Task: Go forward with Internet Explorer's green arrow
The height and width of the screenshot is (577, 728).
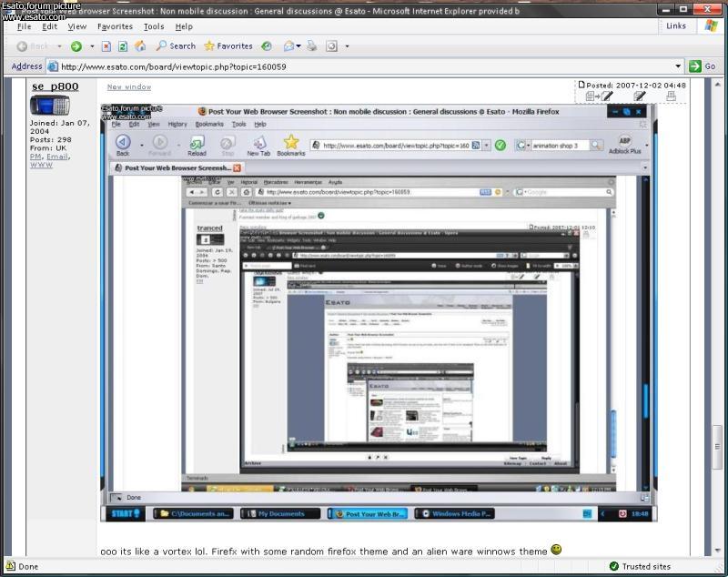Action: click(76, 46)
